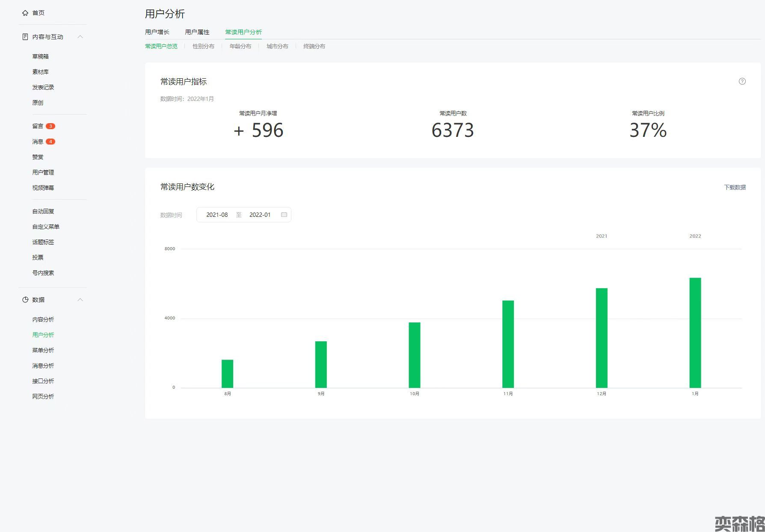Click the 数据 pie chart icon

[25, 300]
